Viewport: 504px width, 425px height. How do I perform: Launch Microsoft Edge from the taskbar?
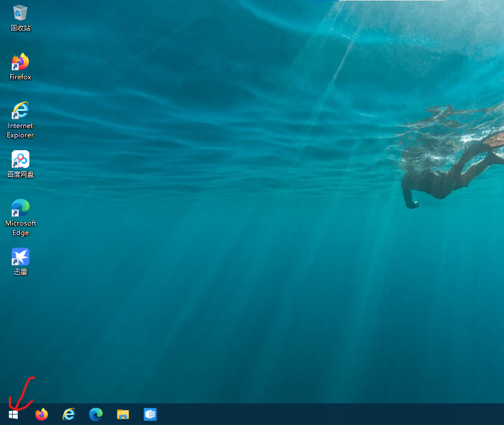click(96, 414)
